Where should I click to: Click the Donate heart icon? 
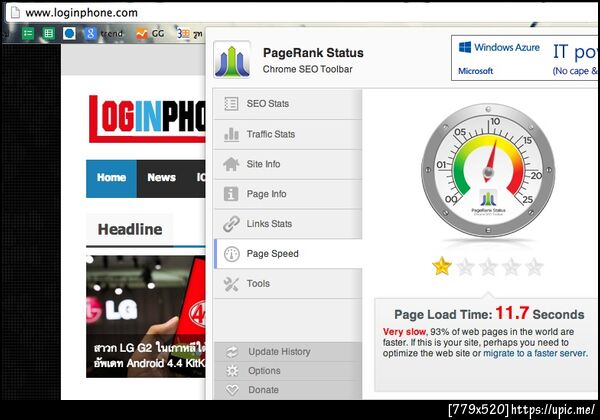[232, 390]
